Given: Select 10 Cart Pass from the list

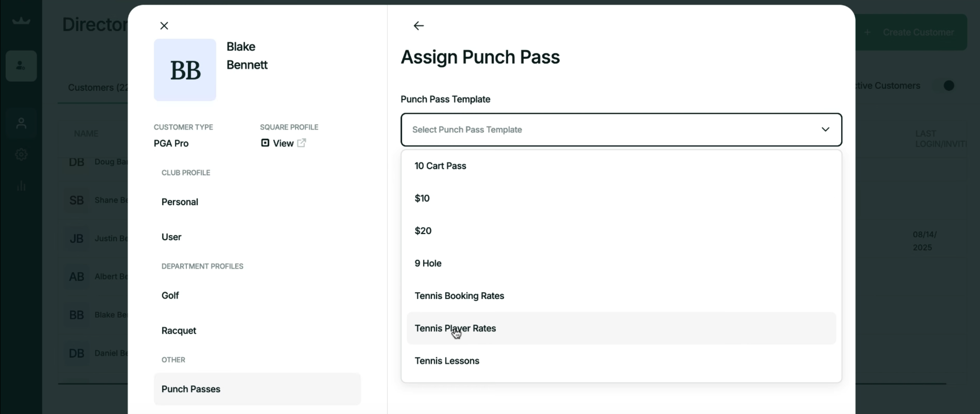Looking at the screenshot, I should [x=440, y=166].
